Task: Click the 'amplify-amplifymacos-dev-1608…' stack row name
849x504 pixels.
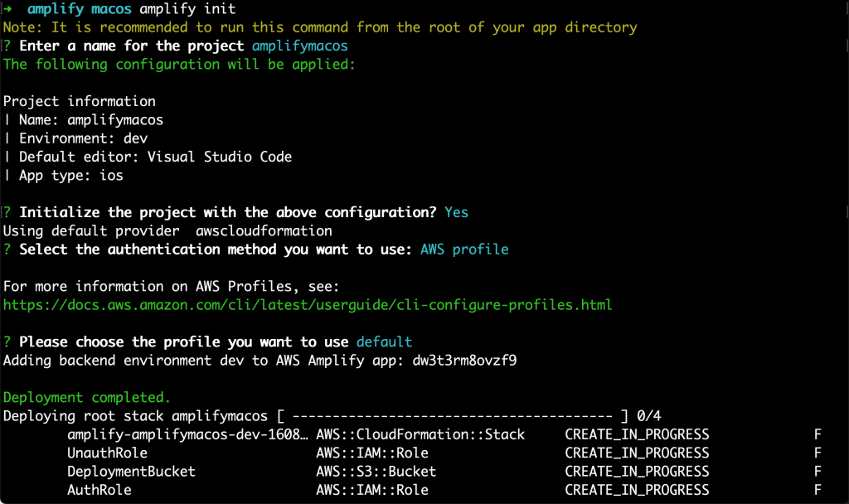Action: point(187,434)
